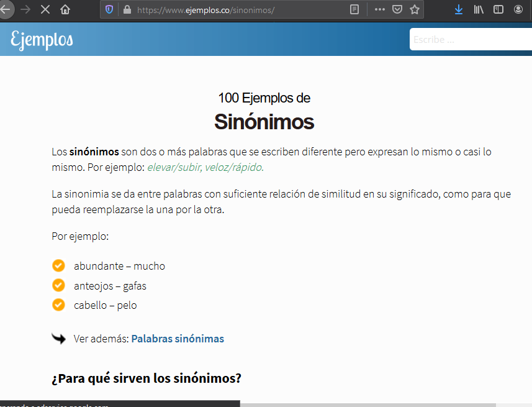
Task: Open site information via the padlock
Action: click(x=127, y=9)
